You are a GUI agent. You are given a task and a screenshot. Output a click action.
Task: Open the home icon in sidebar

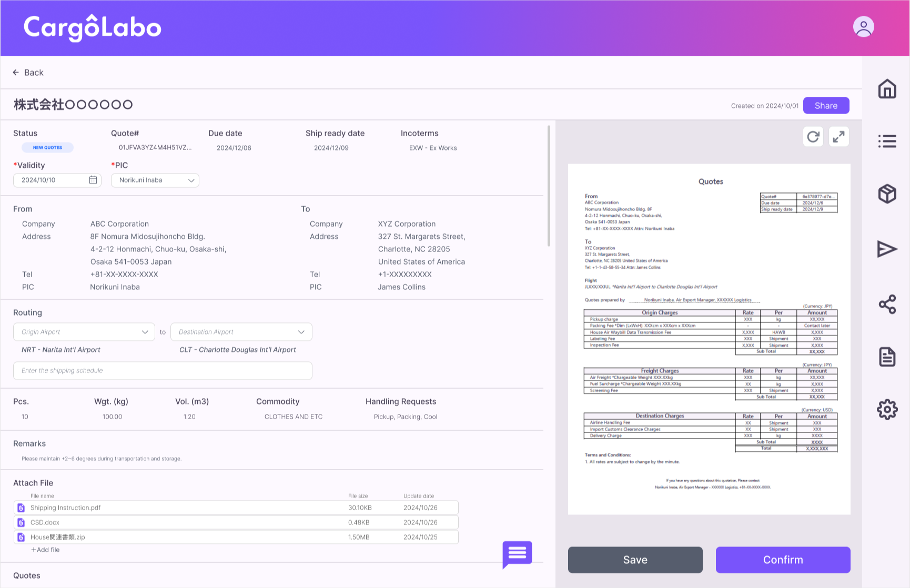(887, 89)
